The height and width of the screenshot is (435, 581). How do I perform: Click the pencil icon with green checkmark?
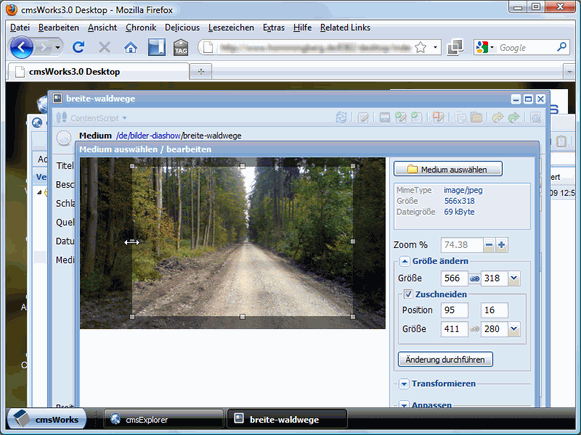click(x=401, y=118)
